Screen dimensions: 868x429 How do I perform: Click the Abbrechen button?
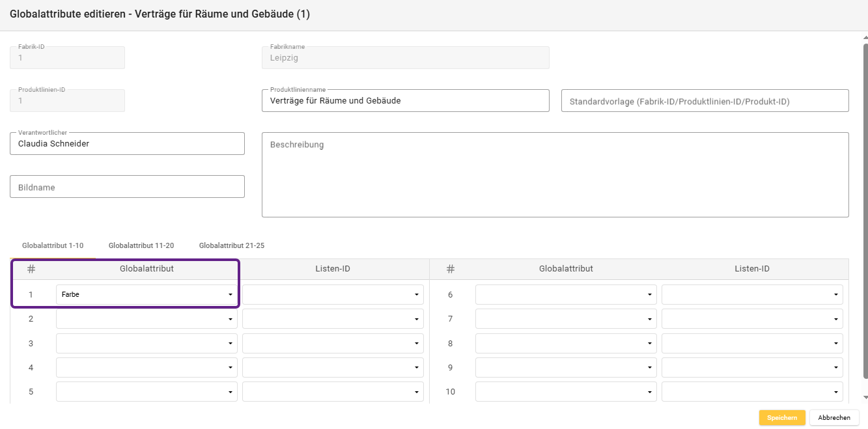click(834, 418)
